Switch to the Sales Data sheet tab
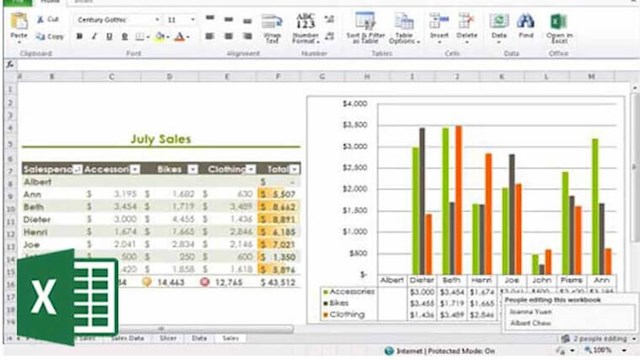 [127, 338]
